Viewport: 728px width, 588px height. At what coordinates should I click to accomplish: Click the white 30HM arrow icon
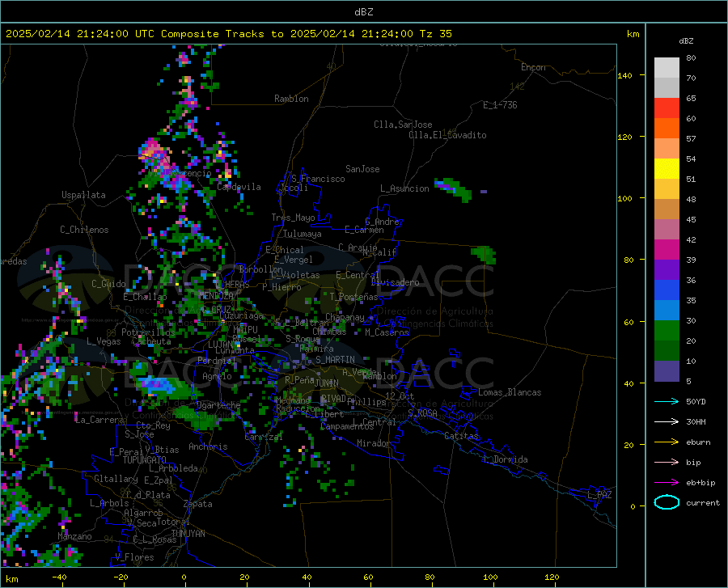pos(667,421)
